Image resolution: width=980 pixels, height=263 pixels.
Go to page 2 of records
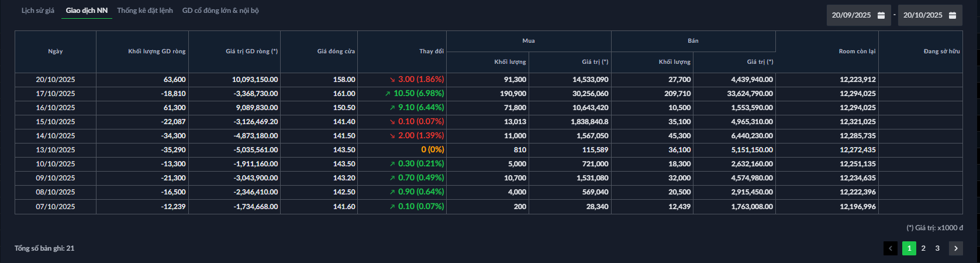923,248
